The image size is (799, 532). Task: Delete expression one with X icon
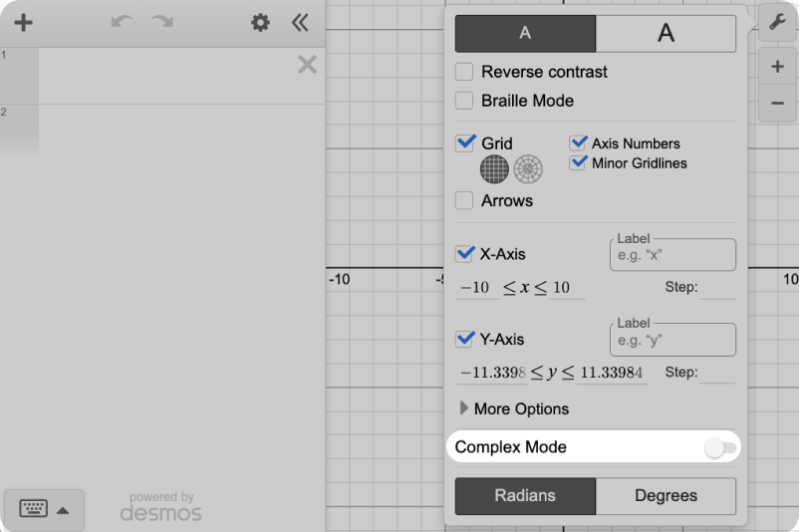[x=307, y=66]
